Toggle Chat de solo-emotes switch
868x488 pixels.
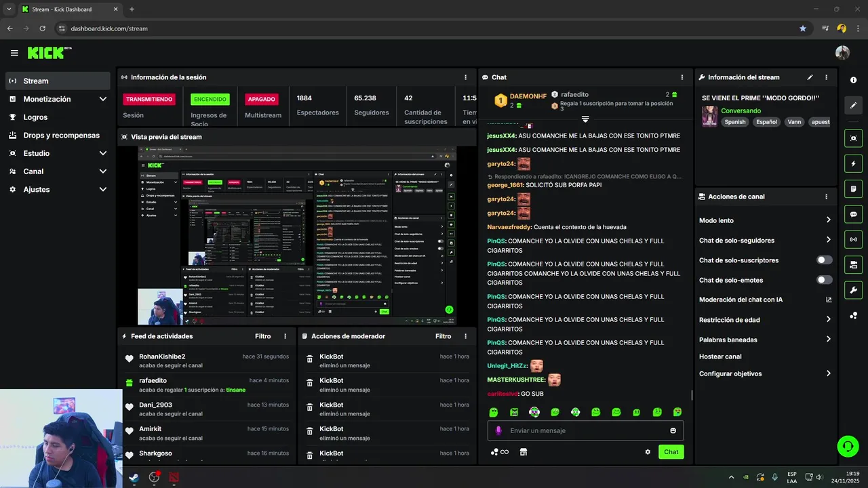825,280
